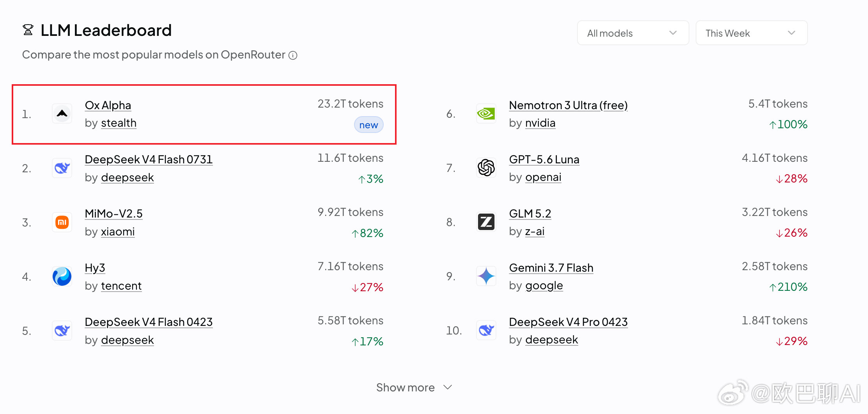The image size is (868, 414).
Task: Open the Nemotron 3 Ultra (free) link
Action: (569, 105)
